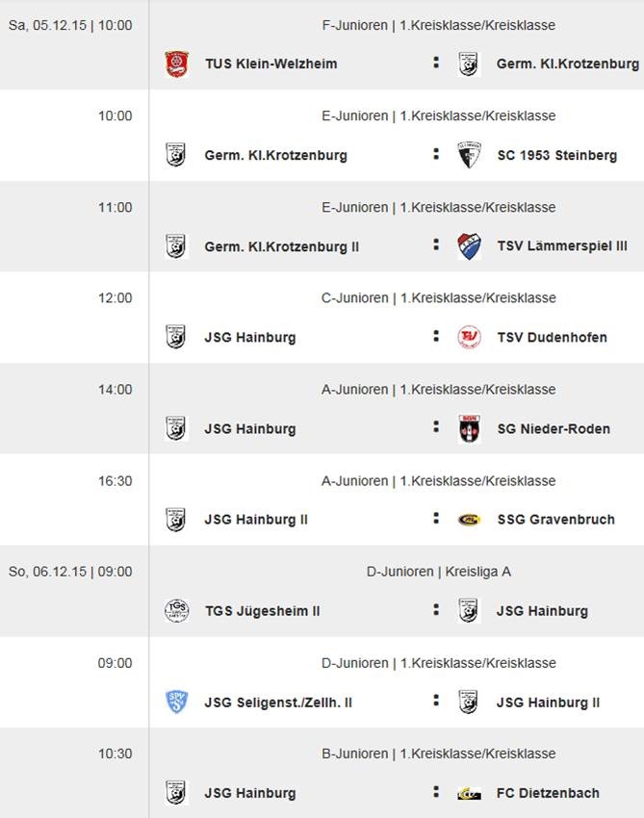Click the score colon of the 14:00 match
Screen dimensions: 644x818
[x=436, y=427]
